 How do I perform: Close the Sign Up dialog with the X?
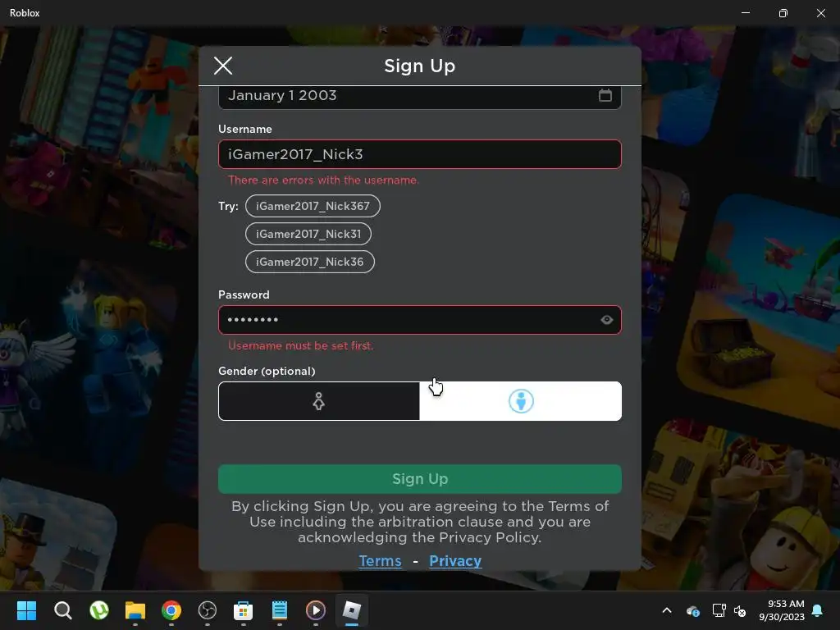pos(223,66)
